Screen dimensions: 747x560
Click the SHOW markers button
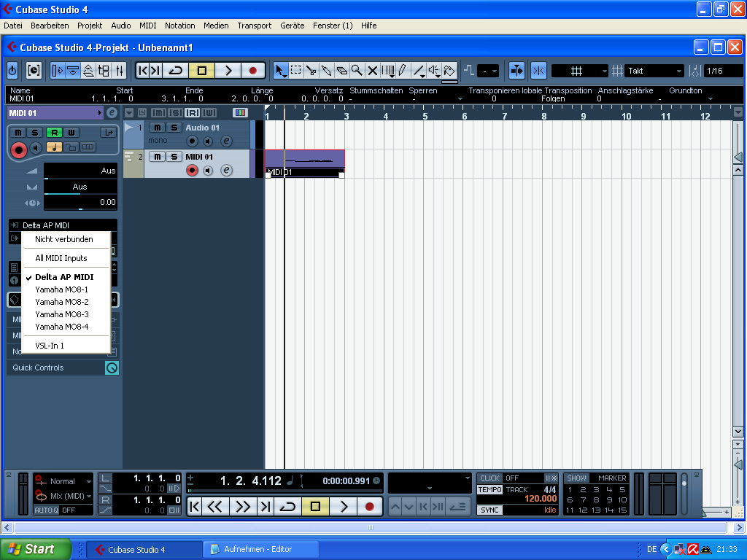pyautogui.click(x=576, y=478)
